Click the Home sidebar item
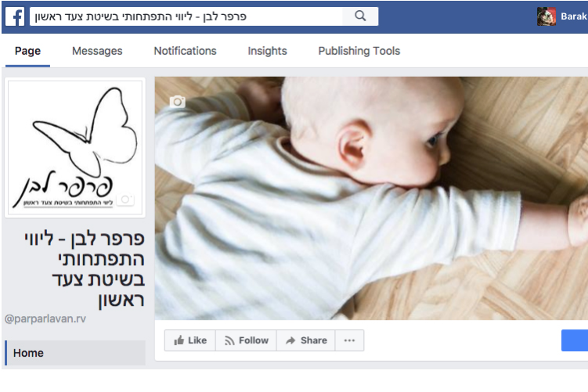Viewport: 588px width, 392px height. click(75, 353)
